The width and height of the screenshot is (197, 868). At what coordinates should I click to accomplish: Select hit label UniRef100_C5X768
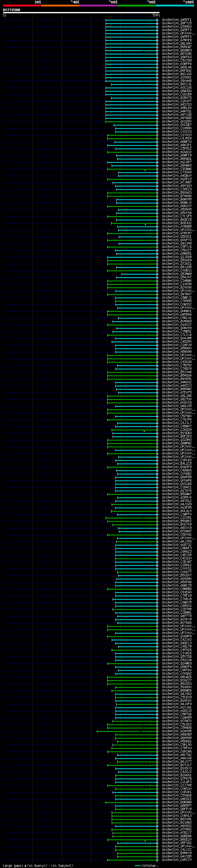tap(177, 60)
